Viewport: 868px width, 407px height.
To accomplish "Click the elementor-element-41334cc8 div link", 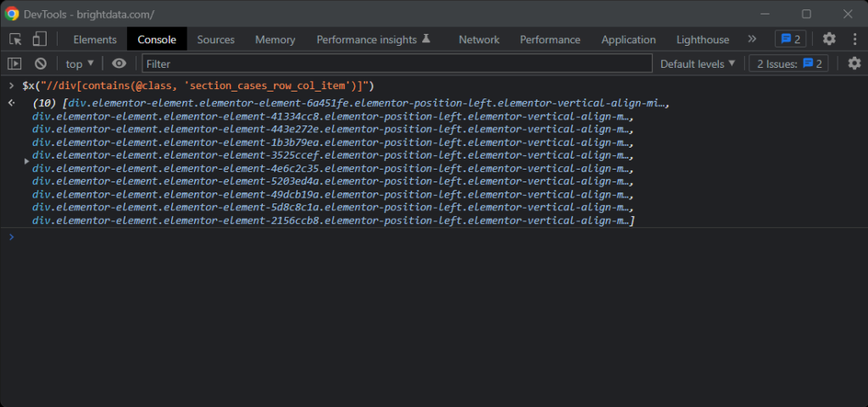I will pyautogui.click(x=331, y=116).
